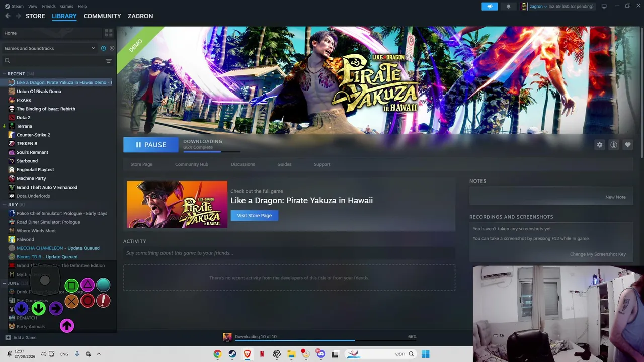This screenshot has width=644, height=362.
Task: Open the Community Hub link
Action: [192, 164]
